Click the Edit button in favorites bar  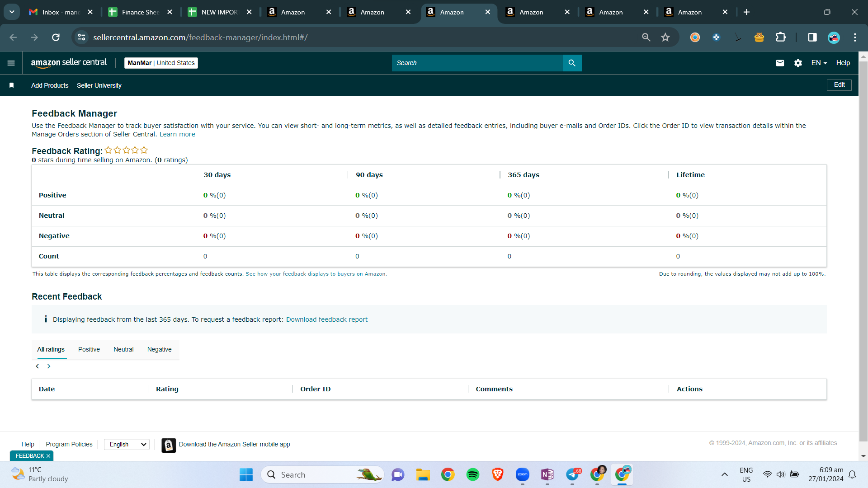[x=840, y=85]
